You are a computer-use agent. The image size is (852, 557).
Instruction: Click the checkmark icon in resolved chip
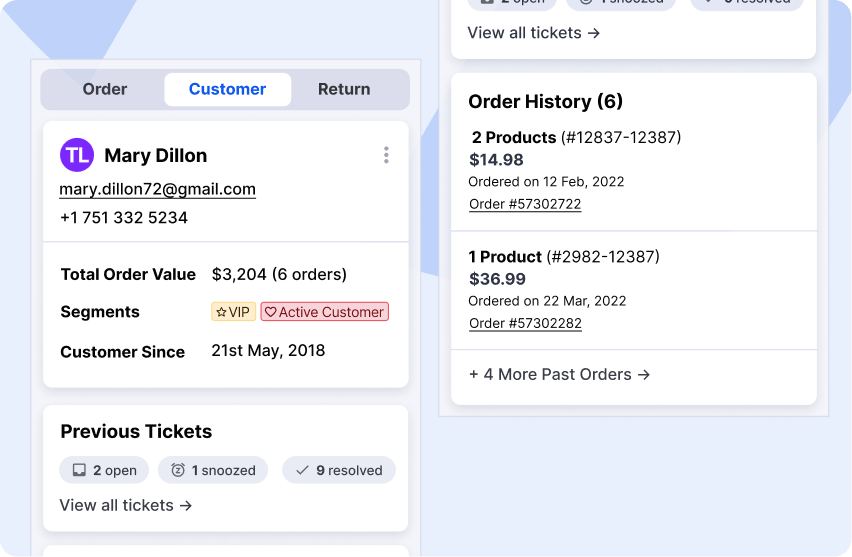coord(302,470)
